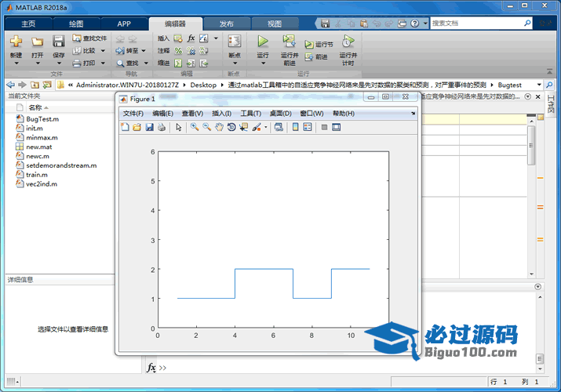Click Show Plot Tools and Dock icon

coord(336,127)
